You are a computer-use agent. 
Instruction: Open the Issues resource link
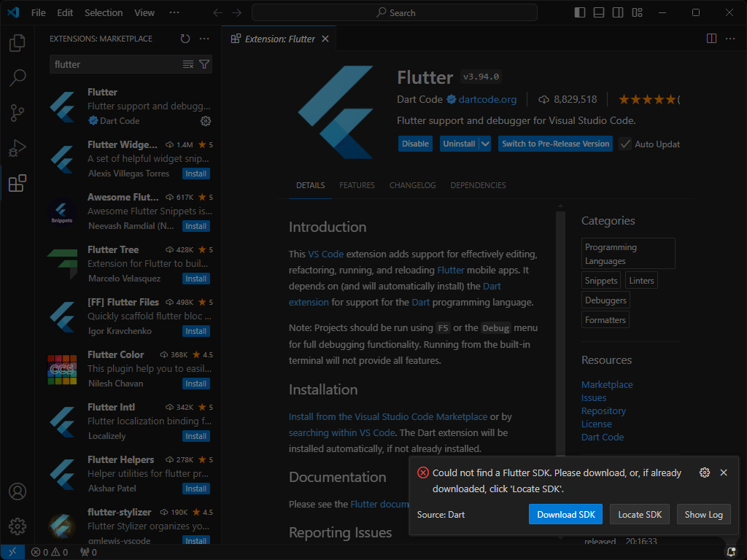point(594,397)
